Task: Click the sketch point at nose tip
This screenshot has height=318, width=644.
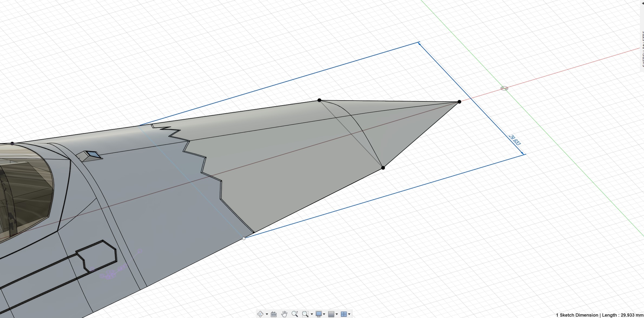Action: coord(459,102)
